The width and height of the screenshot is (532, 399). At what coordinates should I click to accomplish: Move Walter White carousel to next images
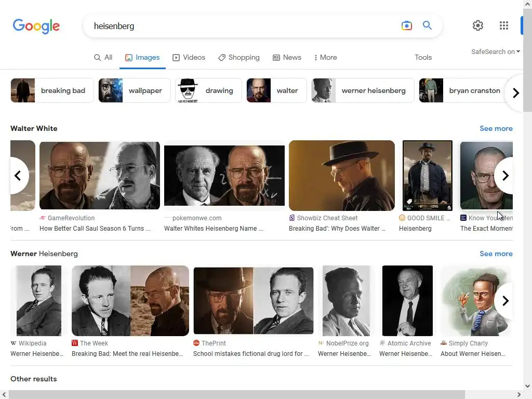(x=505, y=176)
